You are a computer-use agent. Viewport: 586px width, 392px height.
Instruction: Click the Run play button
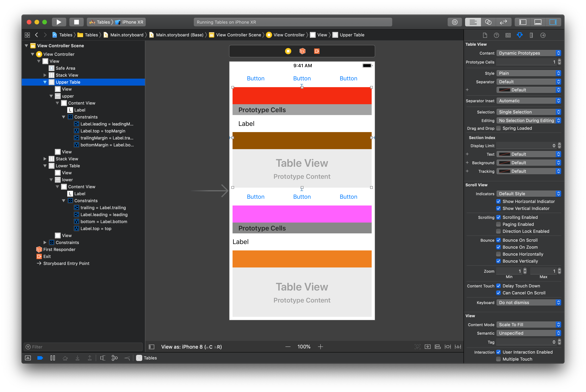[x=59, y=22]
